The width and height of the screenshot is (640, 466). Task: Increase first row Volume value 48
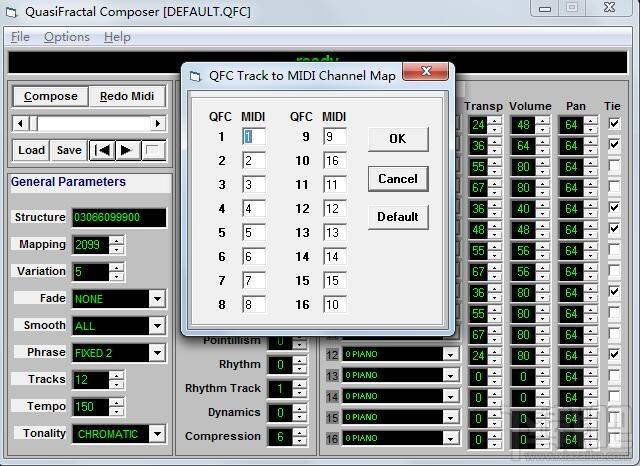point(542,120)
